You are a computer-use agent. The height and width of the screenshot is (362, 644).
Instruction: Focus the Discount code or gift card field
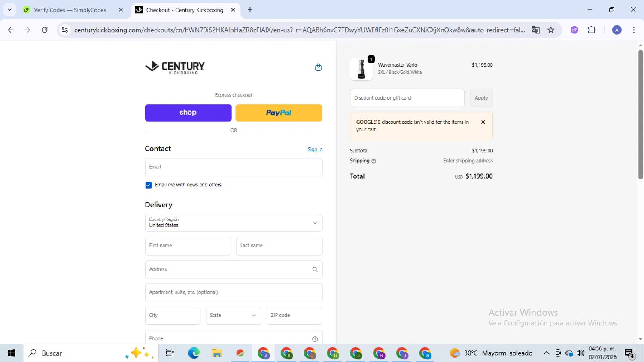coord(407,98)
